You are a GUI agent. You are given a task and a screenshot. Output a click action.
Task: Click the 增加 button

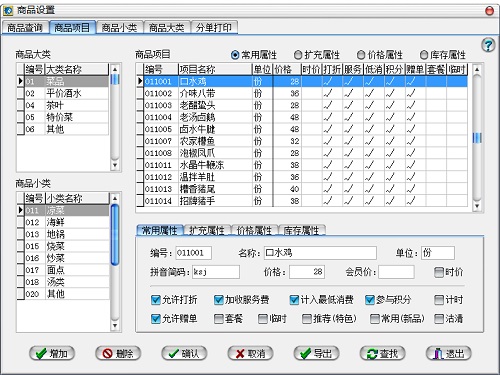pyautogui.click(x=52, y=353)
